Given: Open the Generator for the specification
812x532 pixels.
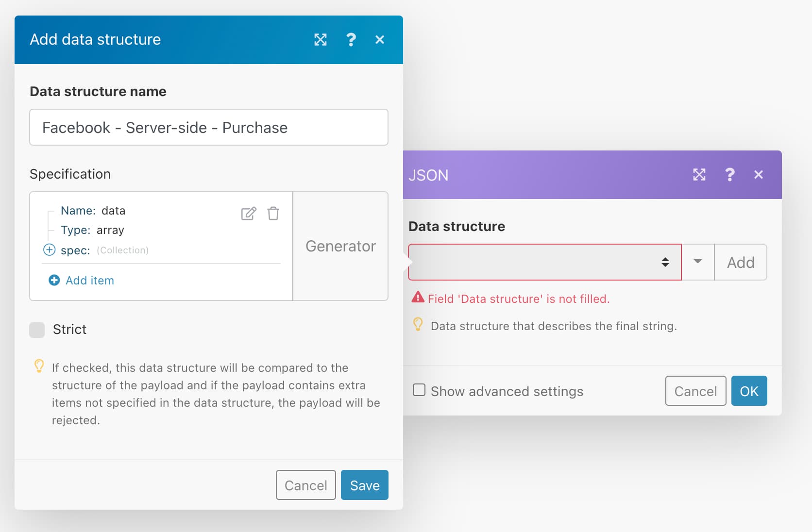Looking at the screenshot, I should click(340, 246).
